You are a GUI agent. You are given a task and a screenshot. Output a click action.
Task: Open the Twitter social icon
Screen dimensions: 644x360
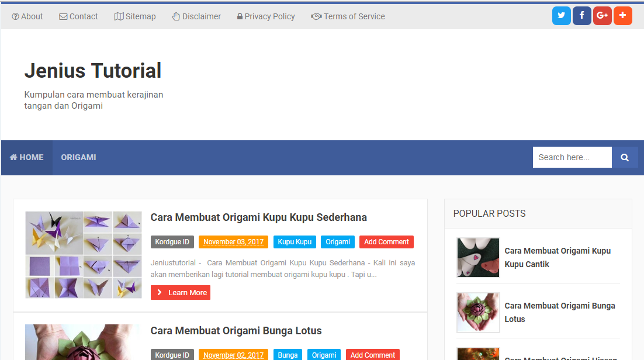[x=561, y=16]
